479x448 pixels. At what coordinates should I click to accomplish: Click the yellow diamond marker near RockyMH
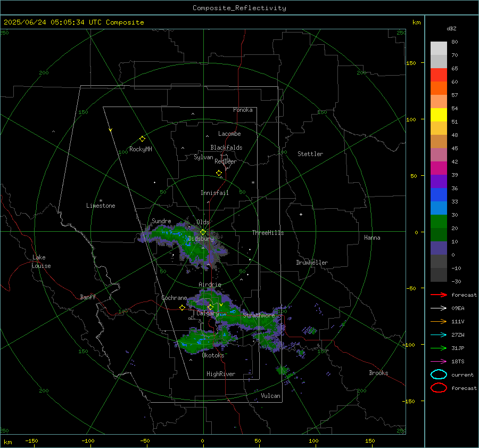pyautogui.click(x=142, y=139)
